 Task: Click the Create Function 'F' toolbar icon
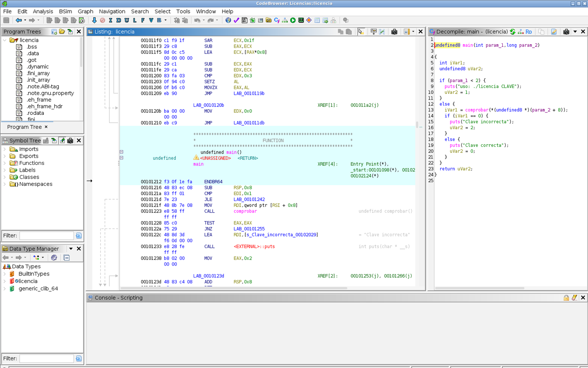coord(143,20)
